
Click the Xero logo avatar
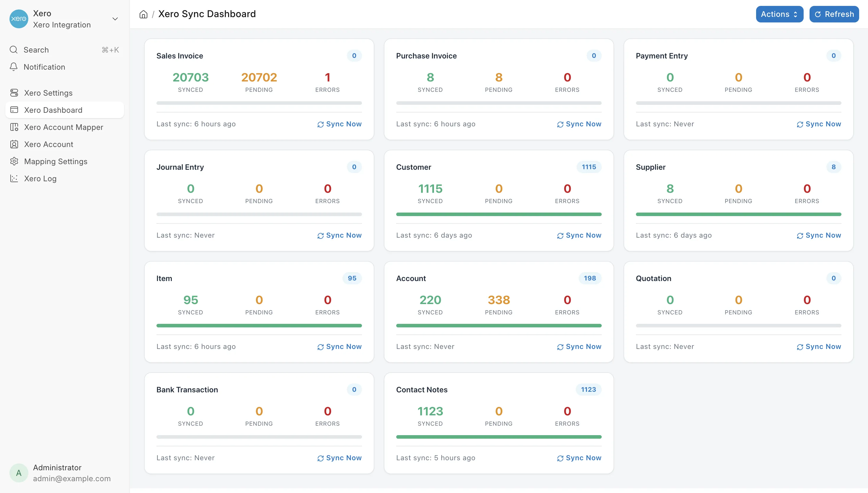[x=19, y=19]
